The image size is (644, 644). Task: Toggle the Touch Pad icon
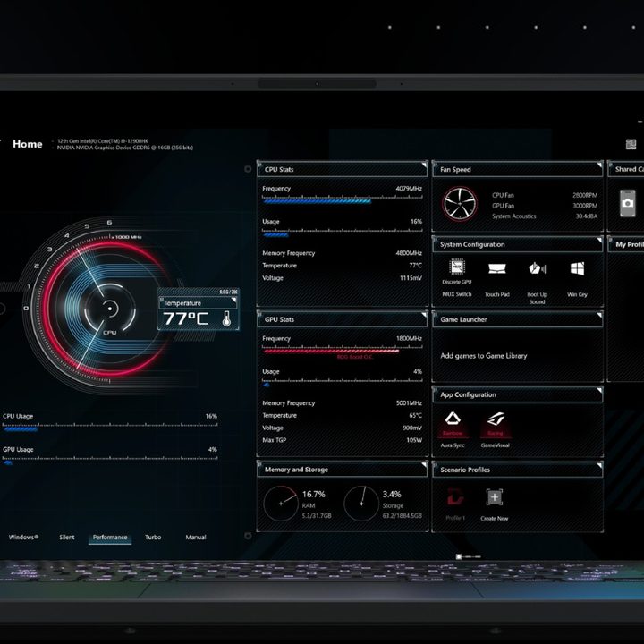pos(497,268)
